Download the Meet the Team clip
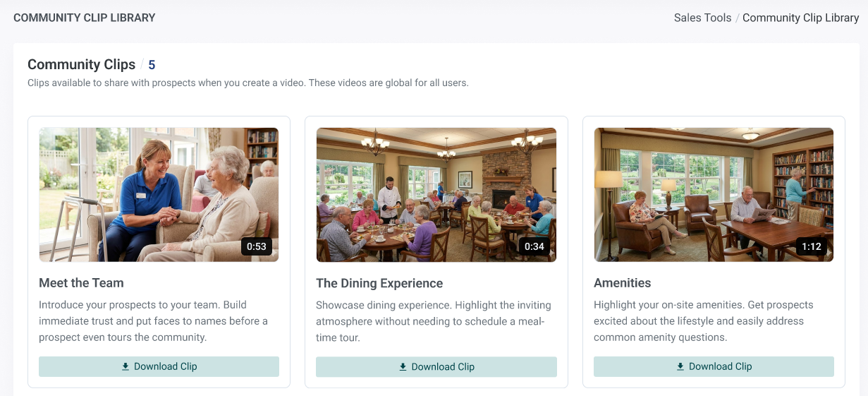868x396 pixels. (159, 366)
